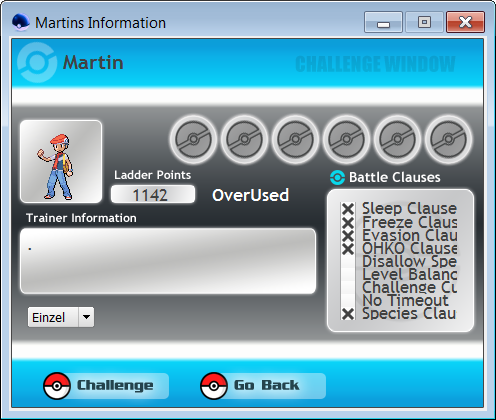Click the second empty Pokéball team slot
This screenshot has height=420, width=496.
(x=244, y=139)
